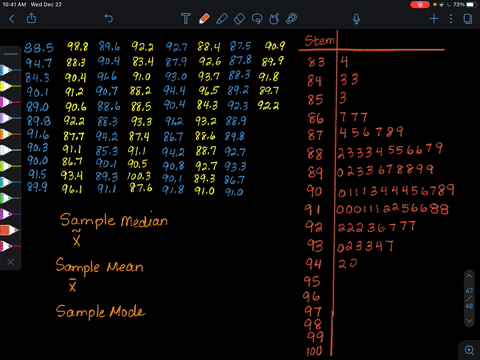Select the laser pointer tool

[291, 19]
